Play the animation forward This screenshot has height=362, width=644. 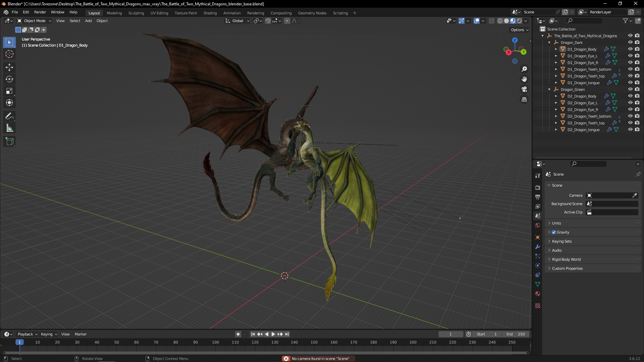point(273,334)
